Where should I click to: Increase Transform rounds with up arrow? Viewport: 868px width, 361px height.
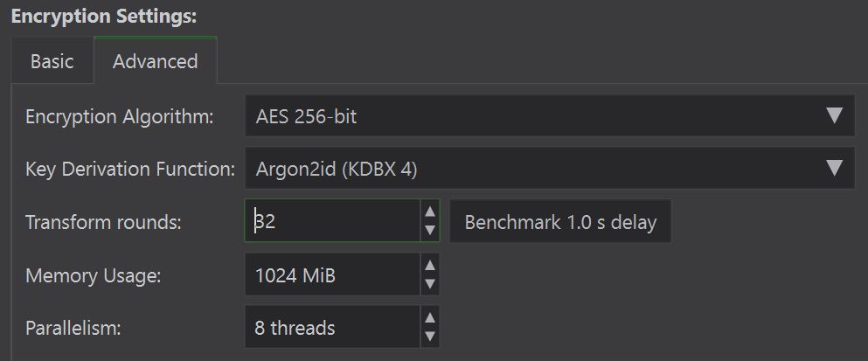coord(429,212)
